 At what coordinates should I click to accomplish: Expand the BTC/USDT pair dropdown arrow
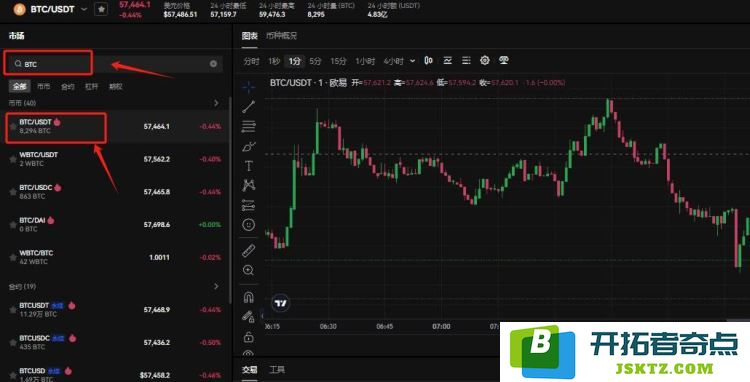point(84,9)
